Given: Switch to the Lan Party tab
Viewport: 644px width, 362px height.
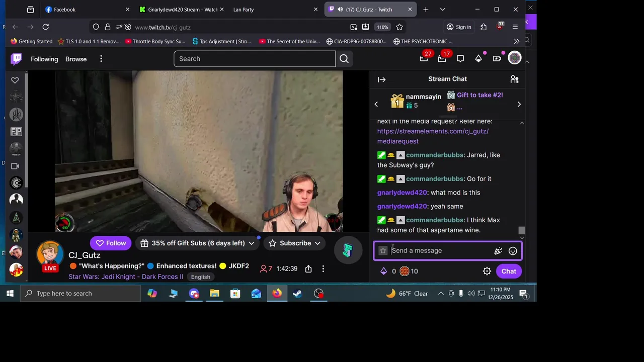Looking at the screenshot, I should point(275,10).
